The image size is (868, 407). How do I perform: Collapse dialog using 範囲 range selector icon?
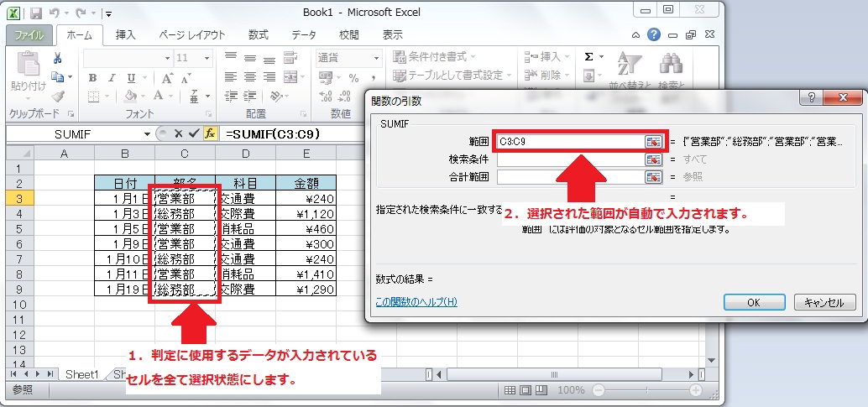653,142
